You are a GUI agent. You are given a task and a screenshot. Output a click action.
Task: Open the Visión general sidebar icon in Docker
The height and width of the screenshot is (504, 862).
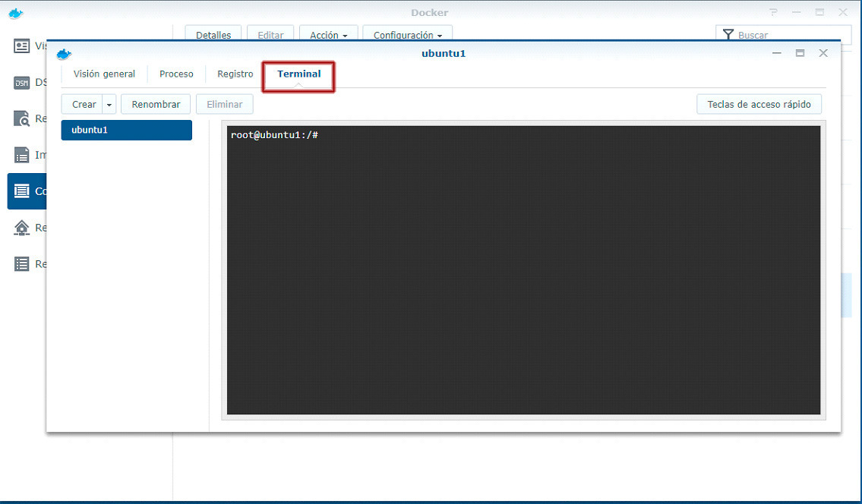pos(21,46)
